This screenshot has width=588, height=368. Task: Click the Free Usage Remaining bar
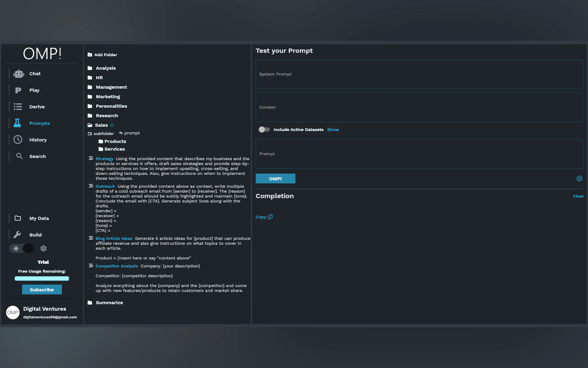click(42, 279)
